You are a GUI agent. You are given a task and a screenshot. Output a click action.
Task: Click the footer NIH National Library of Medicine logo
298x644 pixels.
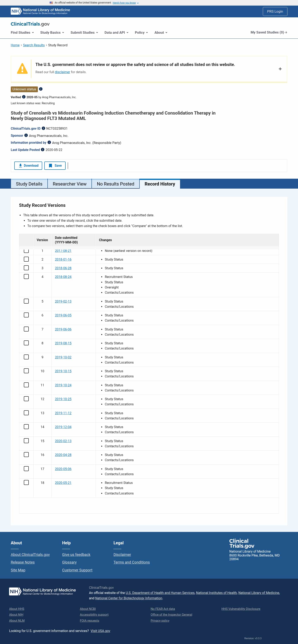point(43,591)
